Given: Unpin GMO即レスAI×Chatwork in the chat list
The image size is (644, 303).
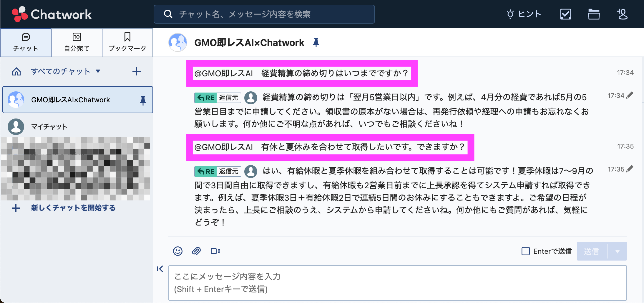Looking at the screenshot, I should 143,100.
